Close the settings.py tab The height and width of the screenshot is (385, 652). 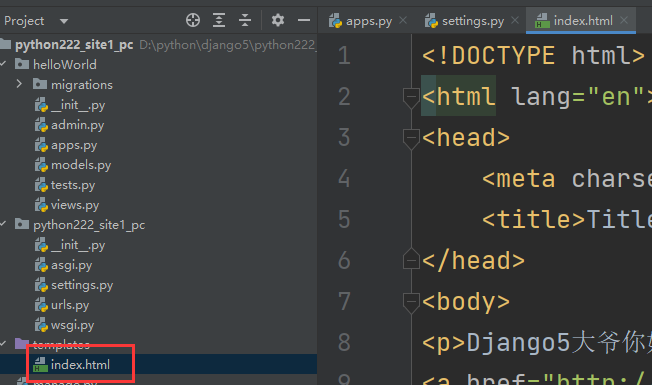coord(515,20)
